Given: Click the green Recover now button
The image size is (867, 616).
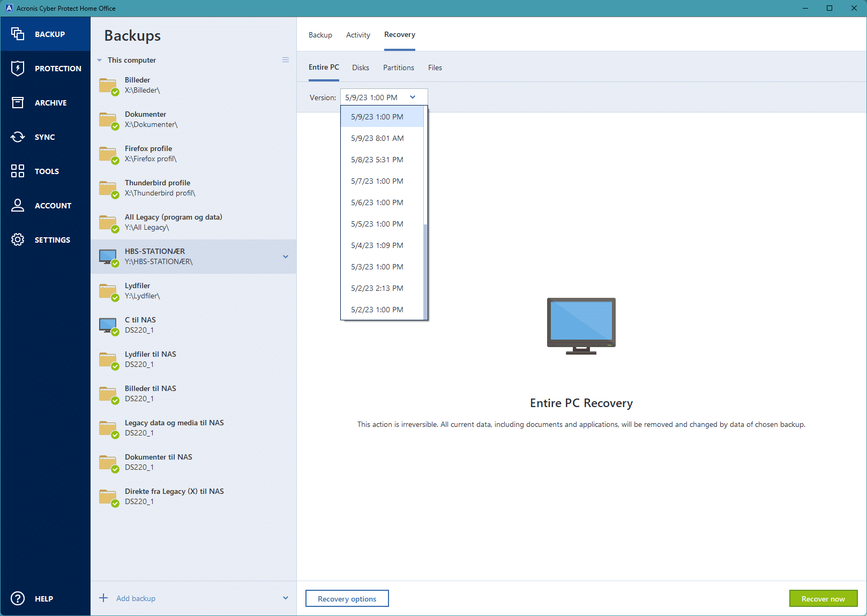Looking at the screenshot, I should (823, 598).
